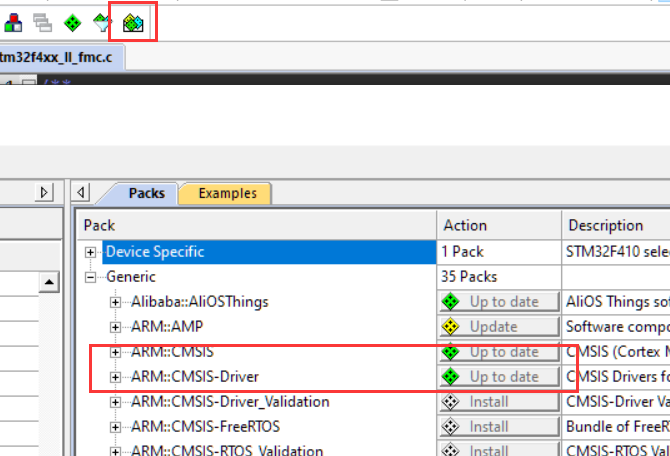670x456 pixels.
Task: Click Up to date button for ARM::CMSIS
Action: click(498, 352)
